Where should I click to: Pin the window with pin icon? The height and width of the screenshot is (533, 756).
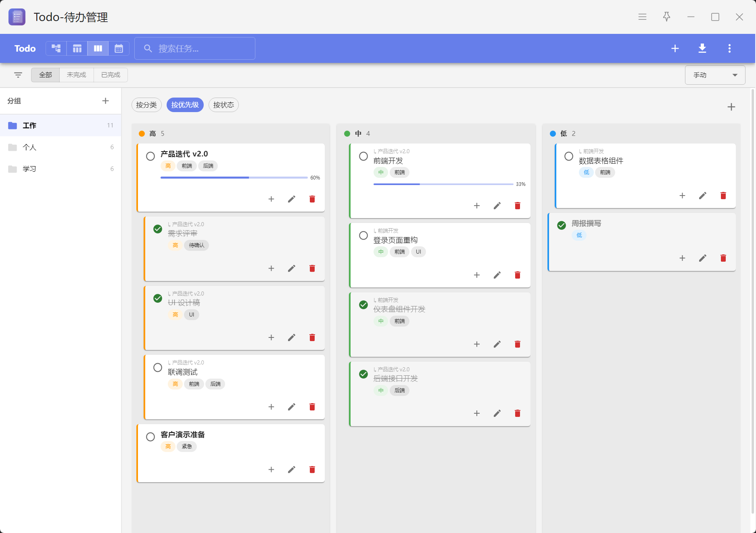click(x=666, y=17)
